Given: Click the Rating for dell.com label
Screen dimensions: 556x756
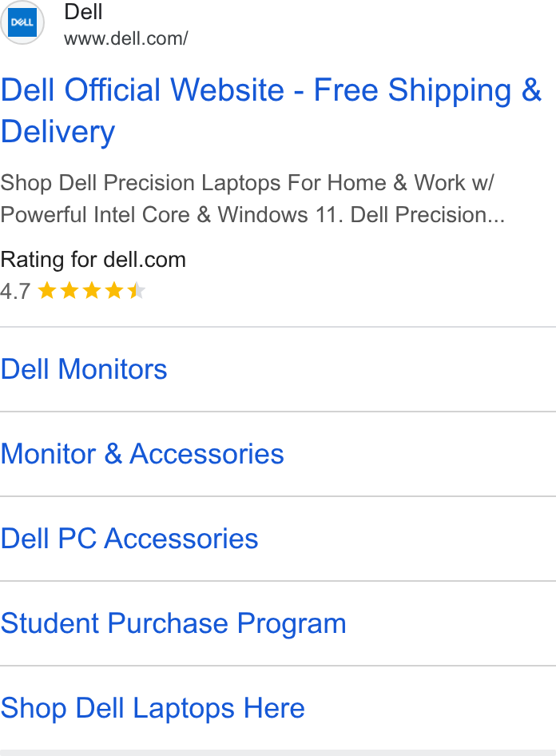Looking at the screenshot, I should point(93,260).
